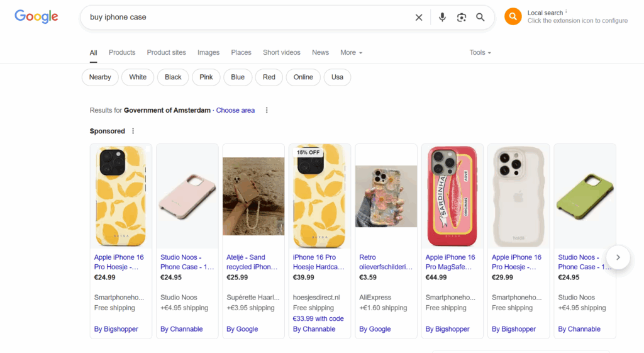Click the €39.99 price
644x353 pixels.
304,277
